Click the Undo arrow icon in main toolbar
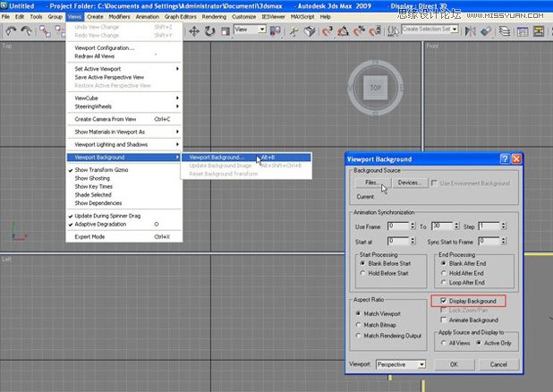This screenshot has width=553, height=392. [11, 31]
